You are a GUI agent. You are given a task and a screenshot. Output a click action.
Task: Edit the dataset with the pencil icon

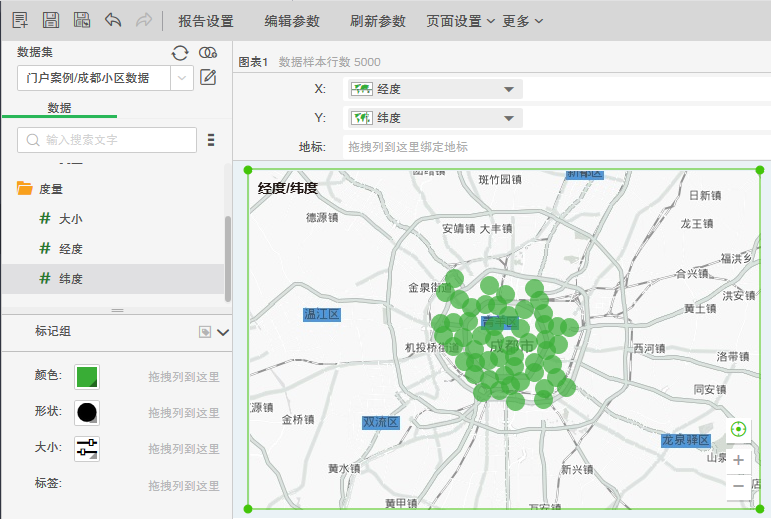(x=208, y=77)
